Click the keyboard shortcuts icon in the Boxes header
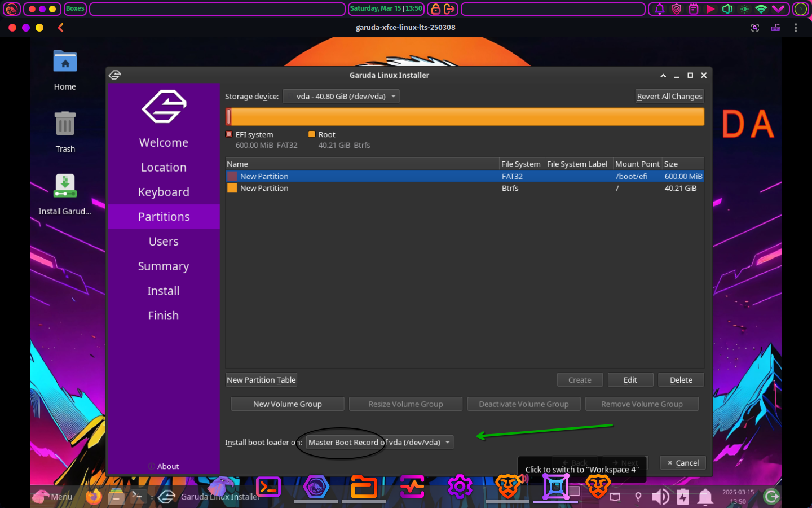The image size is (812, 508). point(776,27)
